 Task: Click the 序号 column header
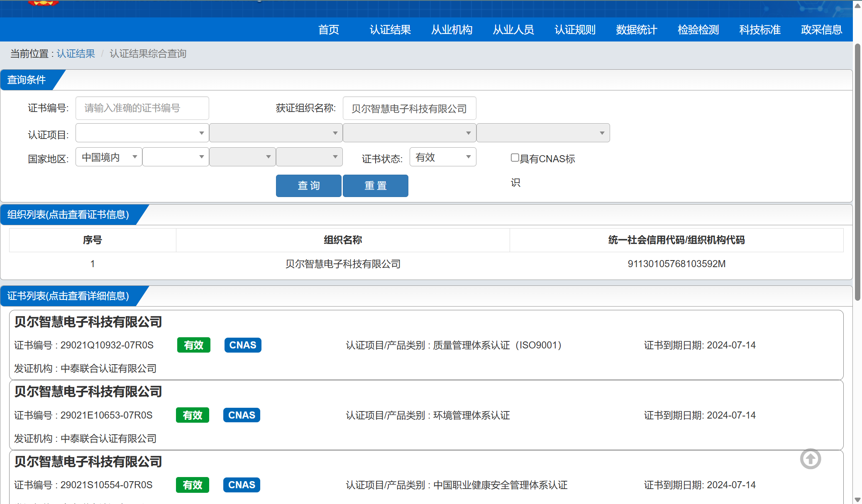pos(93,240)
